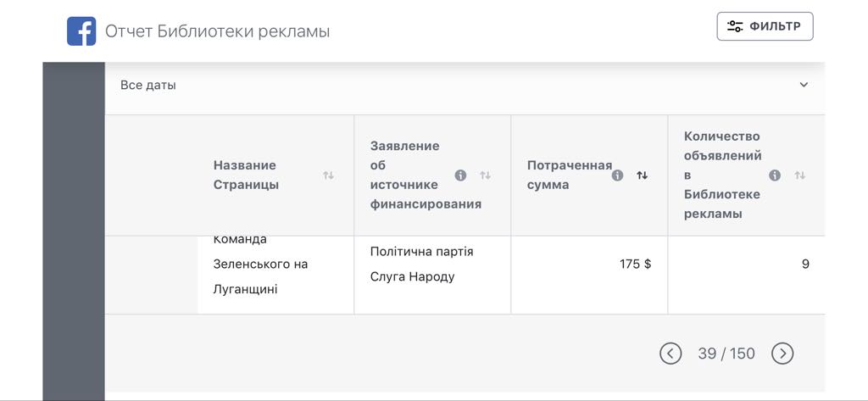Screen dimensions: 868x401
Task: Sort by Заявление об источнике финансирования arrows
Action: click(x=485, y=175)
